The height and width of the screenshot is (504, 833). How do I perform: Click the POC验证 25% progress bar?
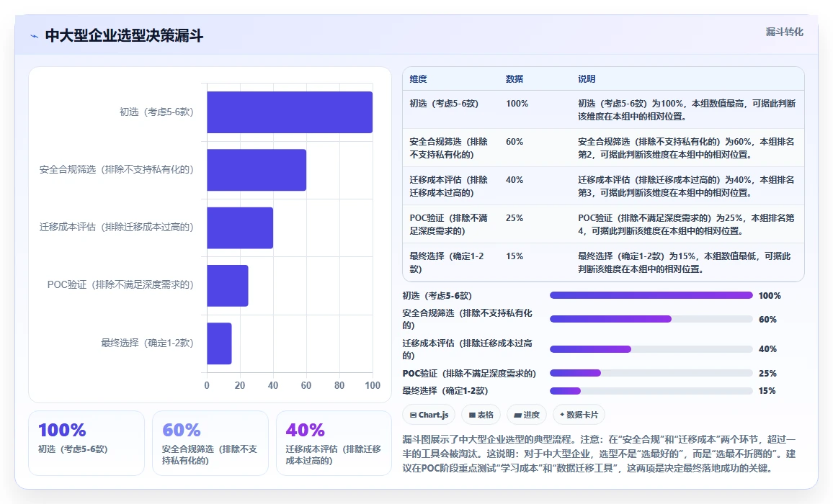(x=651, y=373)
